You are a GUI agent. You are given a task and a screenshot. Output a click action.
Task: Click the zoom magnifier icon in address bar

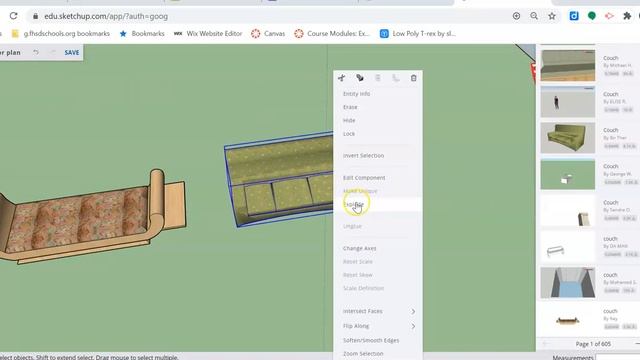[x=534, y=16]
